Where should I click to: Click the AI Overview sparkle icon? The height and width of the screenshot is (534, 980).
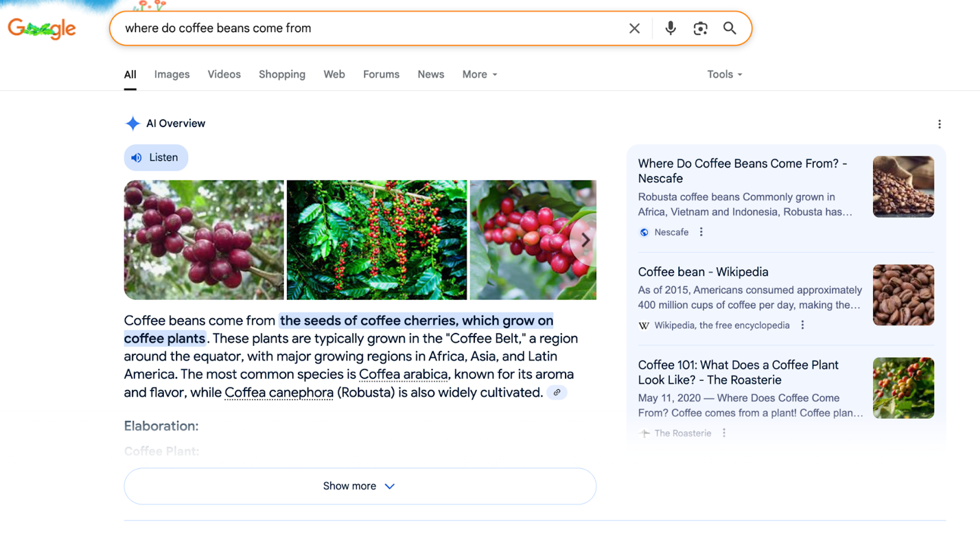(133, 123)
